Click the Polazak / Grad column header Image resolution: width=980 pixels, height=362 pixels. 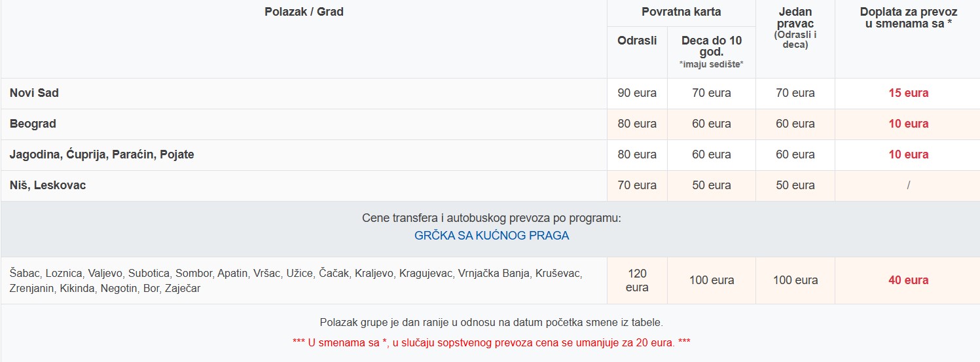[x=304, y=11]
